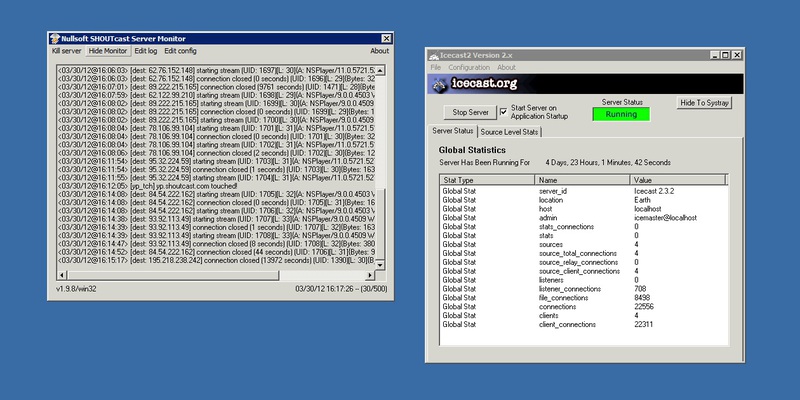
Task: Click SHOUTcast log scroll right arrow
Action: pyautogui.click(x=370, y=276)
